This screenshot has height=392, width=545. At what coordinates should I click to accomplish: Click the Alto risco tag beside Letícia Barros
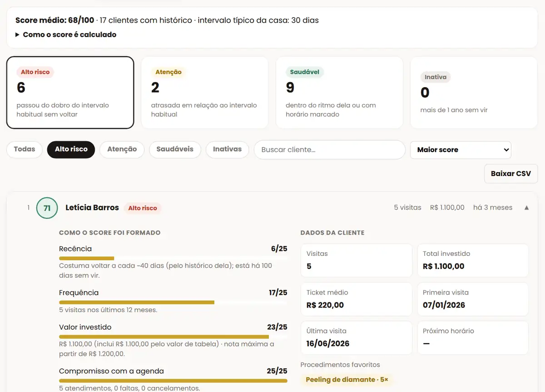(143, 208)
